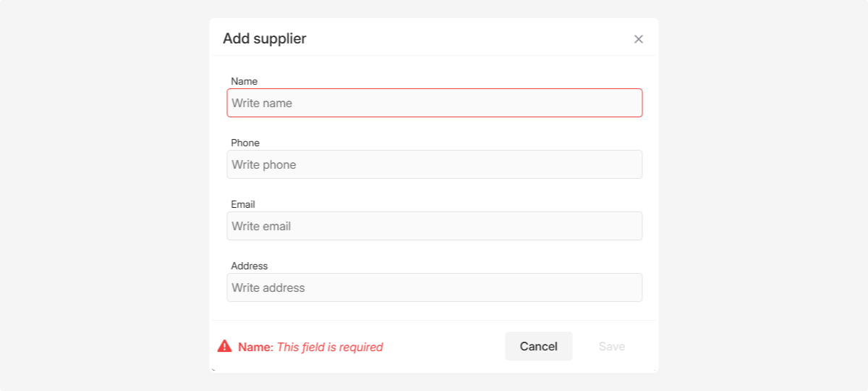Click the Save button

(611, 346)
